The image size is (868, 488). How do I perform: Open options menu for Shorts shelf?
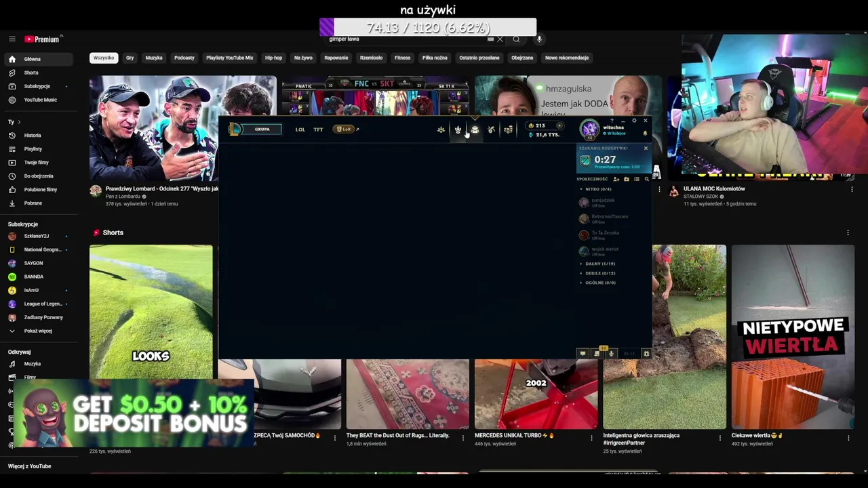coord(848,232)
